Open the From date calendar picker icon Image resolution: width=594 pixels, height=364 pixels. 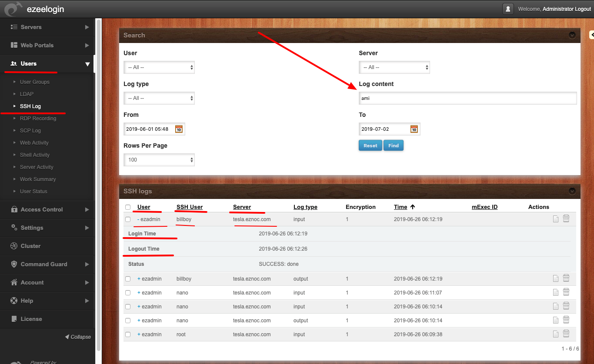pyautogui.click(x=179, y=129)
